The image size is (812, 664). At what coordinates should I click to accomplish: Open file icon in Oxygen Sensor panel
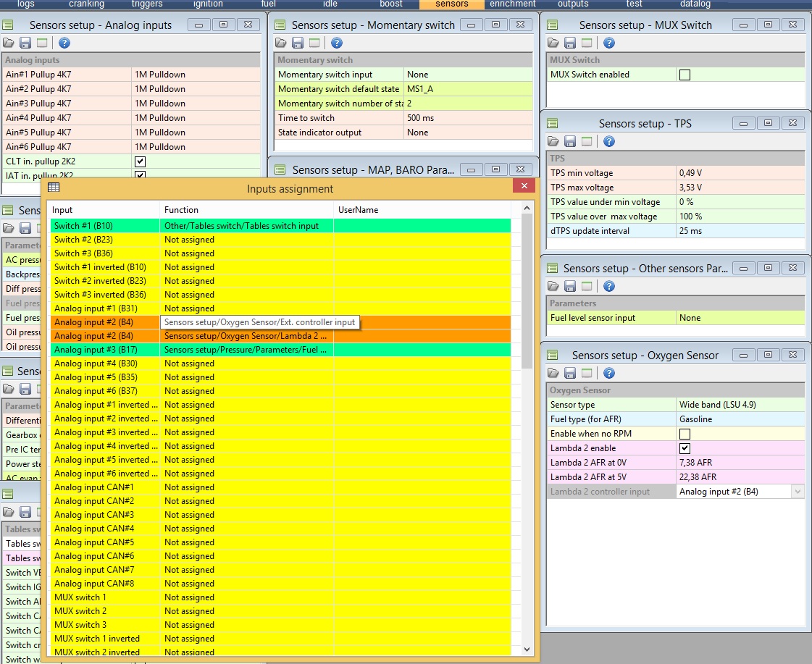click(x=553, y=374)
